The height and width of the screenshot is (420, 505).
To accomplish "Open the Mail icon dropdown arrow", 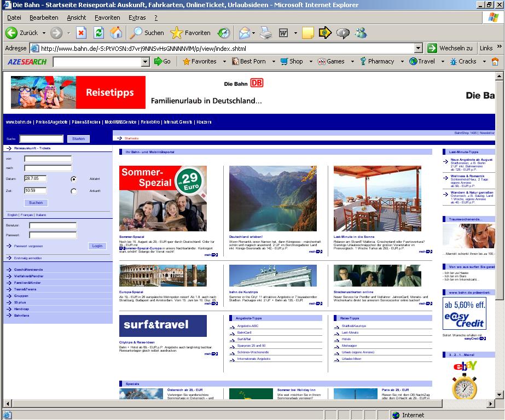I will point(253,33).
